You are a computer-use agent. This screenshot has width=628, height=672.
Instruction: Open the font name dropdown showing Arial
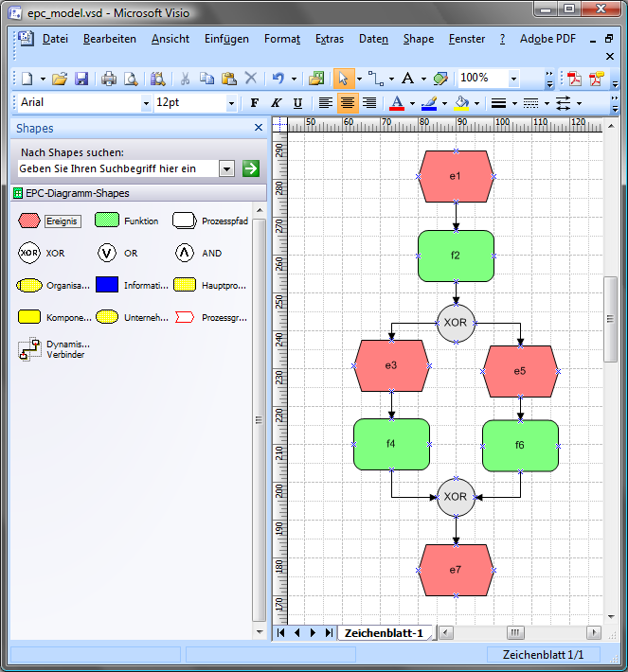coord(146,103)
